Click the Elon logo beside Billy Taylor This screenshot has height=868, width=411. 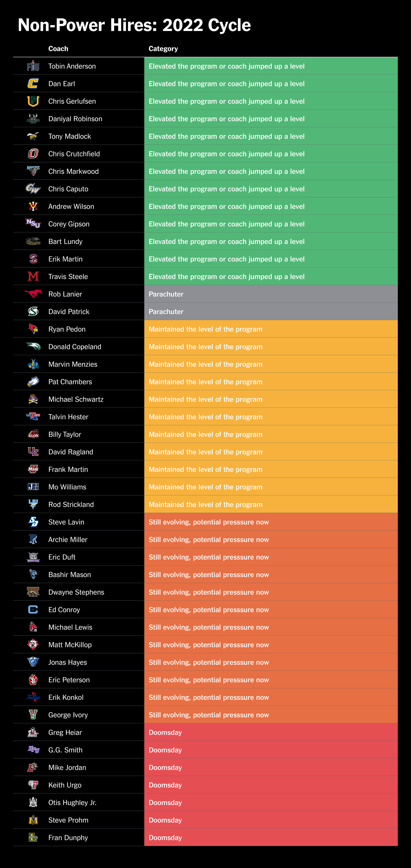pos(33,434)
